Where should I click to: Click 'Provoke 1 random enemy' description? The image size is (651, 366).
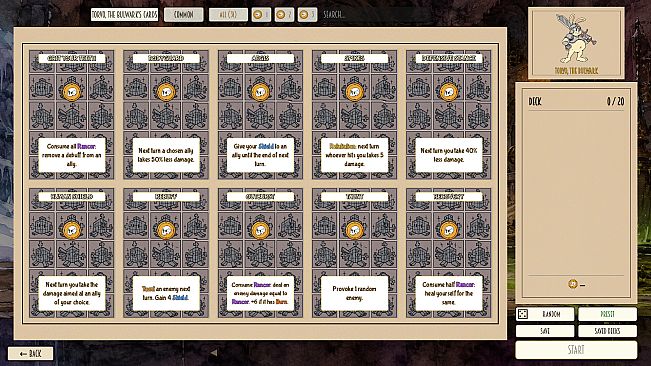354,293
